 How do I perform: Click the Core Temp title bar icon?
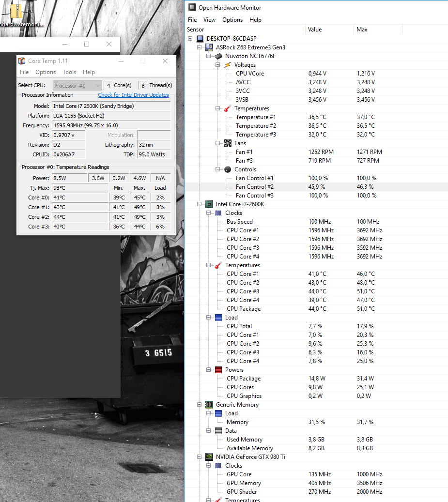(x=22, y=61)
